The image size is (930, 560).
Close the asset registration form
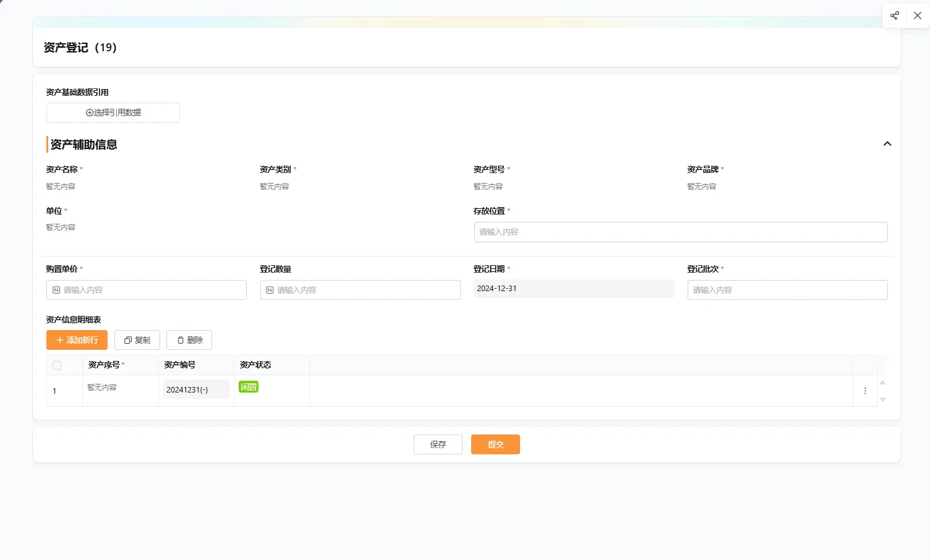(x=918, y=15)
